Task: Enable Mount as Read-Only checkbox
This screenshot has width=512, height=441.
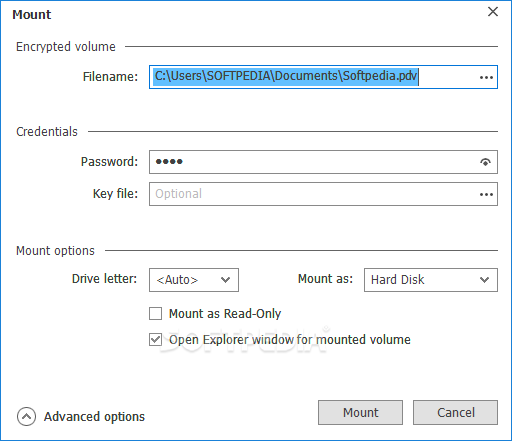Action: [155, 314]
